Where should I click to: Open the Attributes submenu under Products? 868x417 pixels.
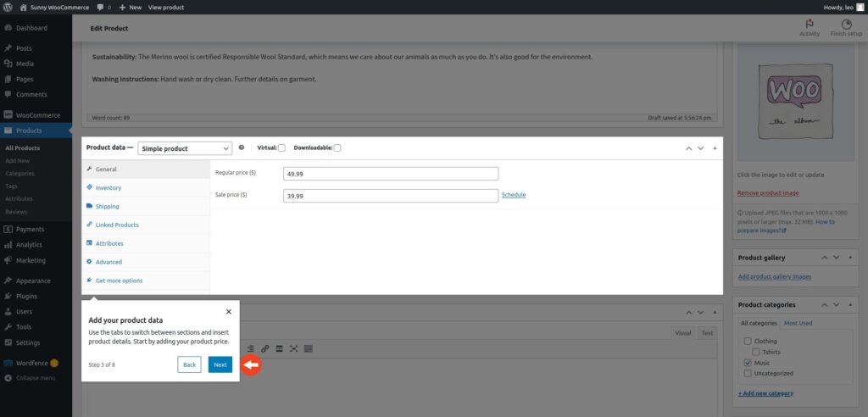coord(19,199)
